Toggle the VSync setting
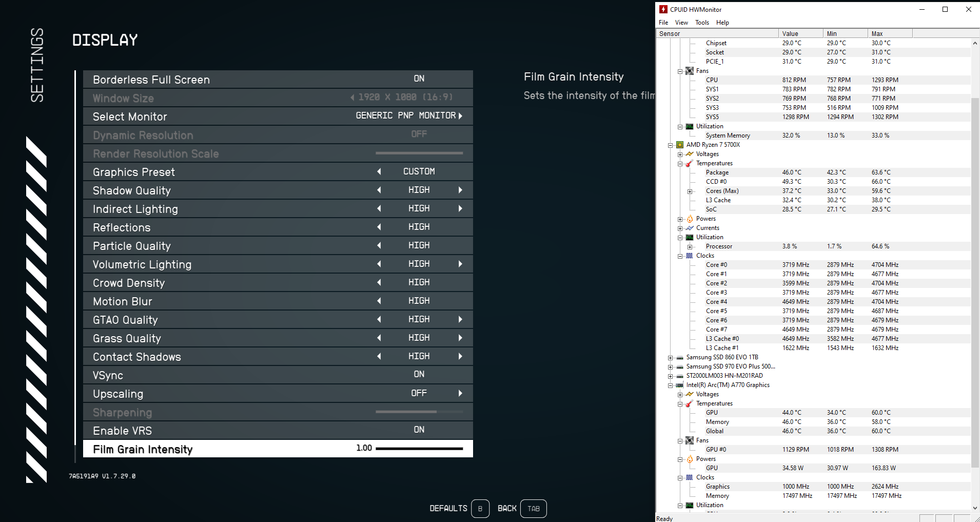The width and height of the screenshot is (980, 522). coord(419,375)
